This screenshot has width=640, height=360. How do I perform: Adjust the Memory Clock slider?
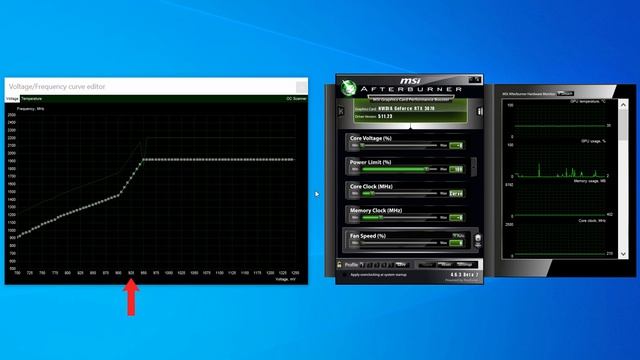coord(400,217)
